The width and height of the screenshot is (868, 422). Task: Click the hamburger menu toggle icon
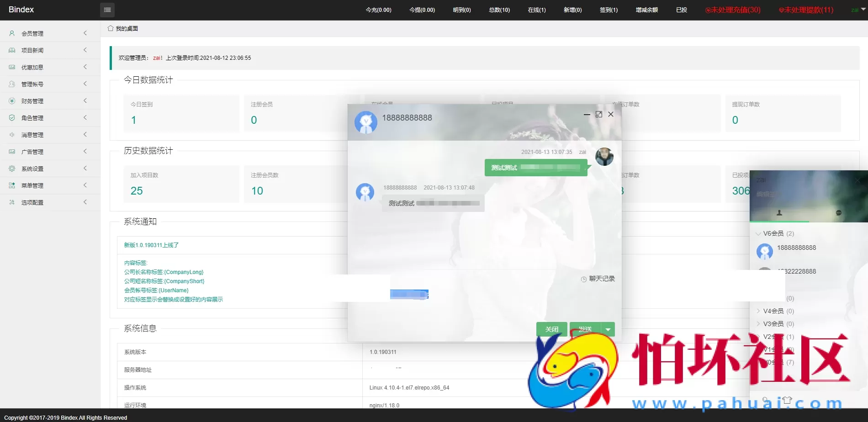pos(107,10)
